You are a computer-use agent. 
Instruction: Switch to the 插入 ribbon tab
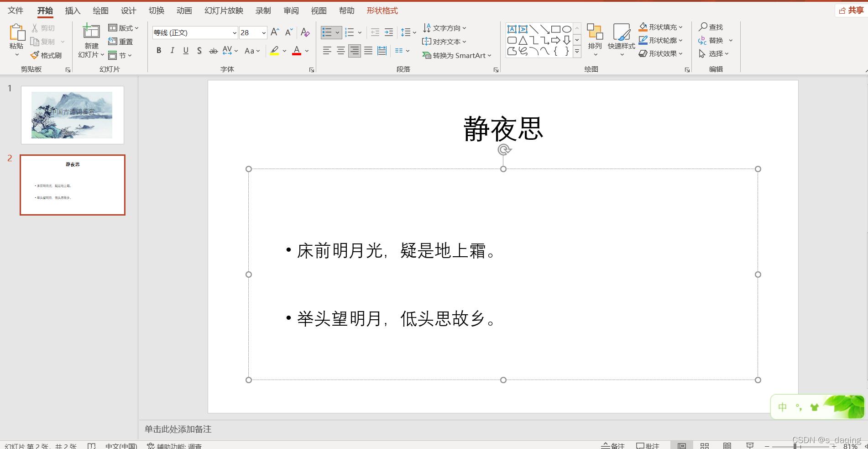click(72, 10)
